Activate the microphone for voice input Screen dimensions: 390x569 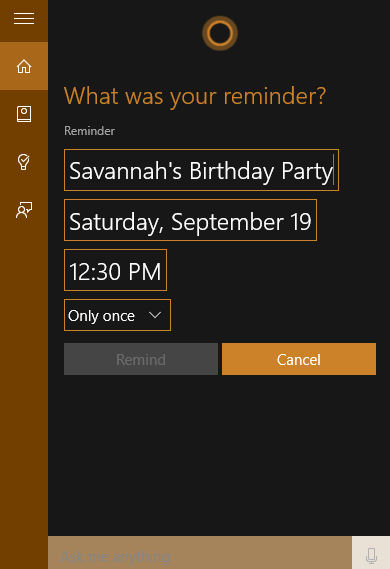[x=371, y=555]
